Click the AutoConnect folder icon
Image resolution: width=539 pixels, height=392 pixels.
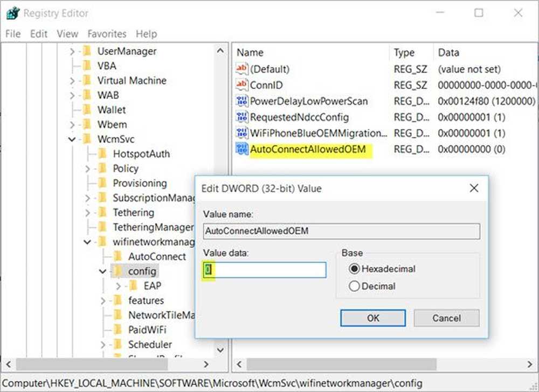(x=118, y=256)
